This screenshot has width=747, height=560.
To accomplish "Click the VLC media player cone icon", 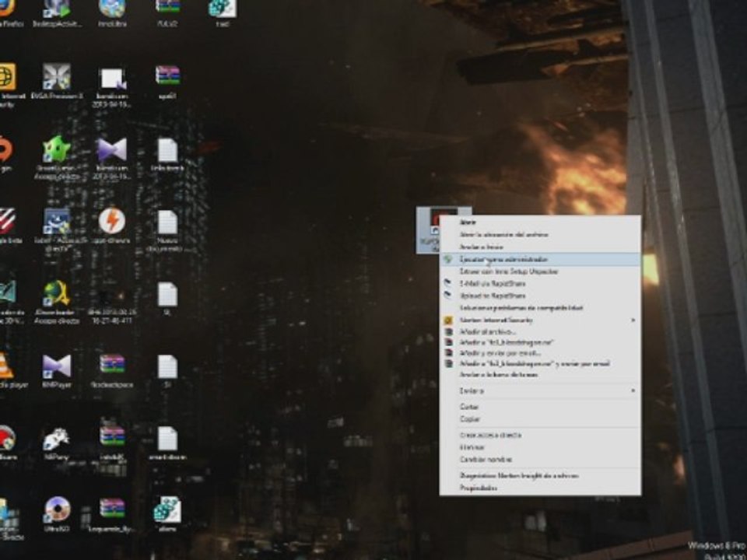I will 5,366.
